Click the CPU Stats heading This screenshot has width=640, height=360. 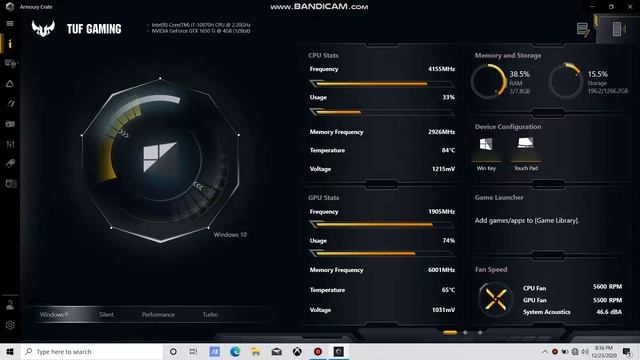(323, 55)
